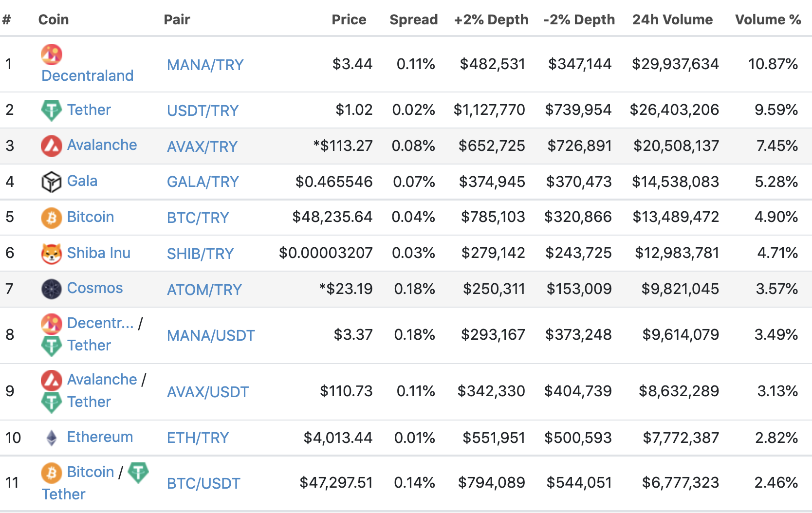Sort by the Spread column header
812x513 pixels.
click(414, 19)
